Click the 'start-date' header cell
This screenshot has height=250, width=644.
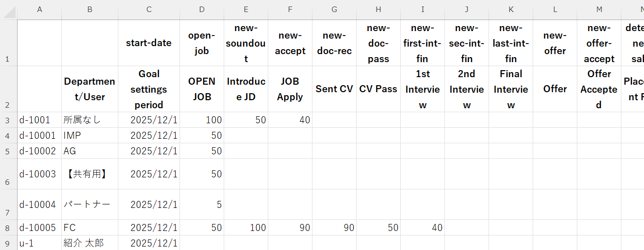(x=149, y=43)
